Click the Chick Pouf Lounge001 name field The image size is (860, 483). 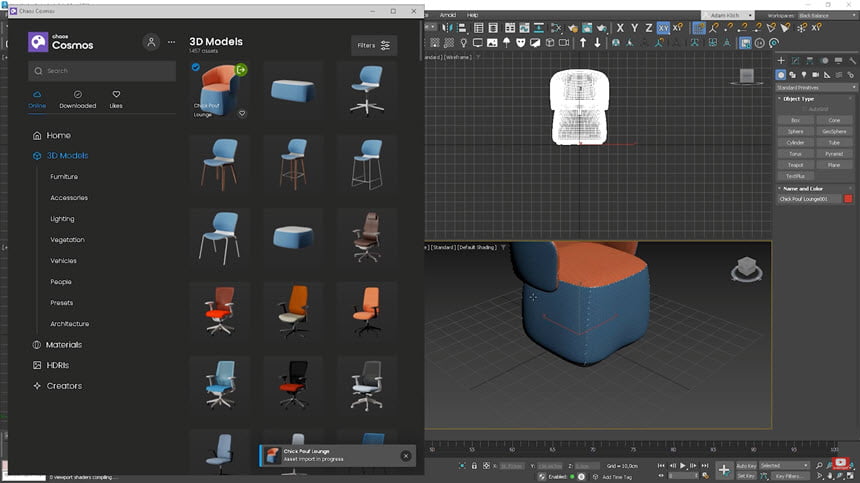[x=810, y=199]
